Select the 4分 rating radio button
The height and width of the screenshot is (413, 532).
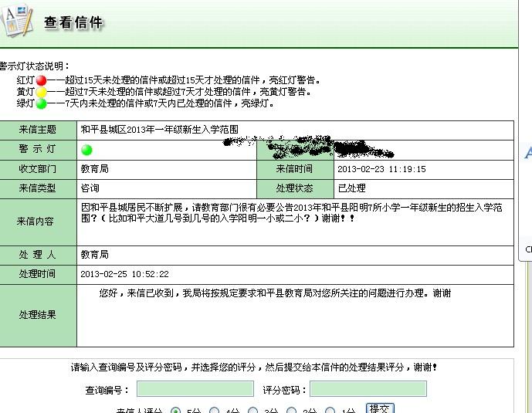(x=215, y=411)
